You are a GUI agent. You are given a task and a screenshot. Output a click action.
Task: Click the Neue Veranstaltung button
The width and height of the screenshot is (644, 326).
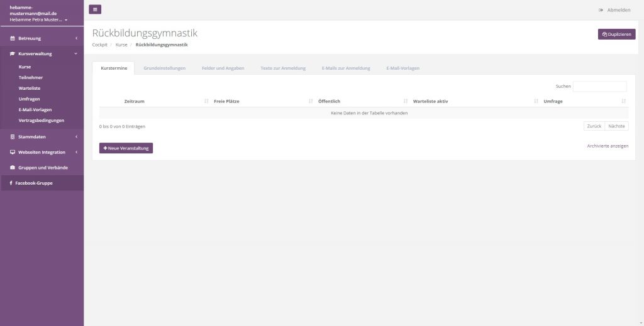[x=126, y=148]
